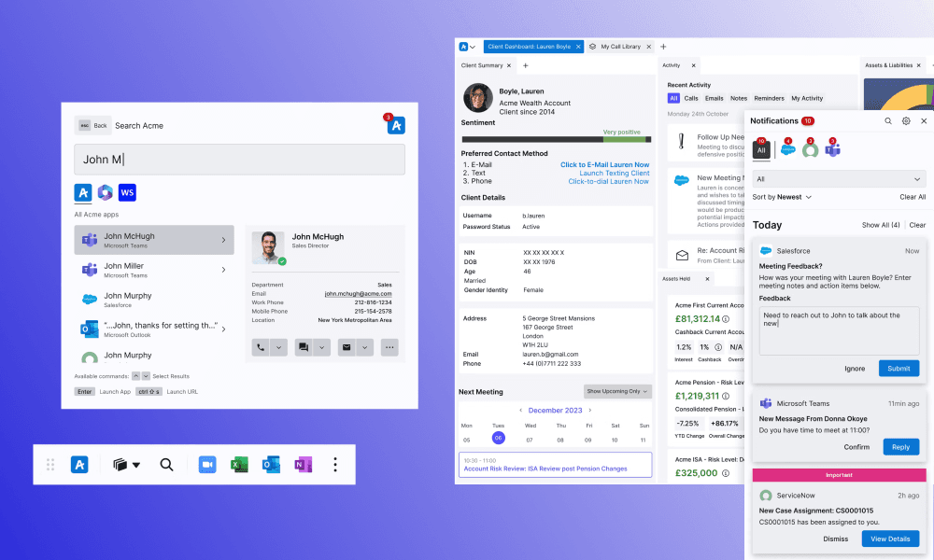Filter notifications by Microsoft Teams icon
Image resolution: width=934 pixels, height=560 pixels.
coord(832,148)
